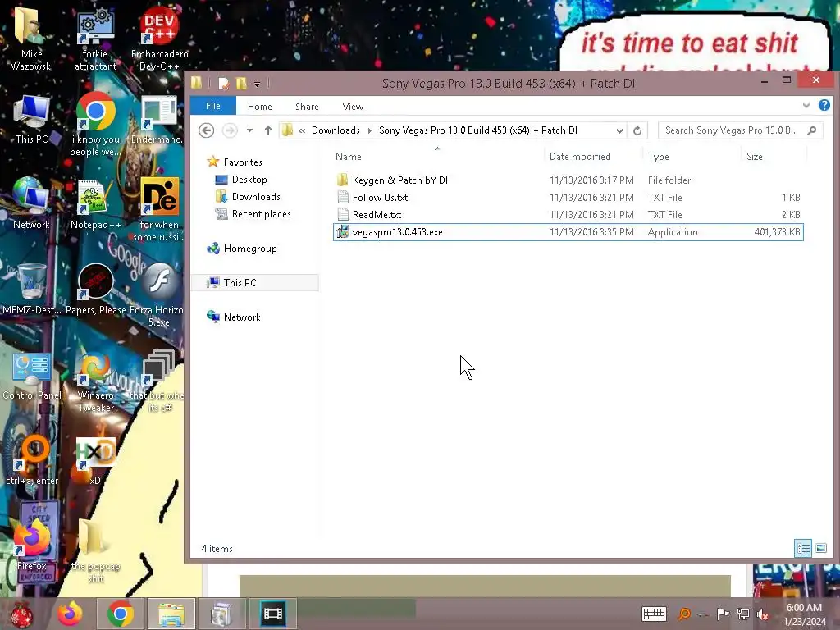Expand the hidden breadcrumb path chevrons
This screenshot has height=630, width=840.
pyautogui.click(x=302, y=130)
